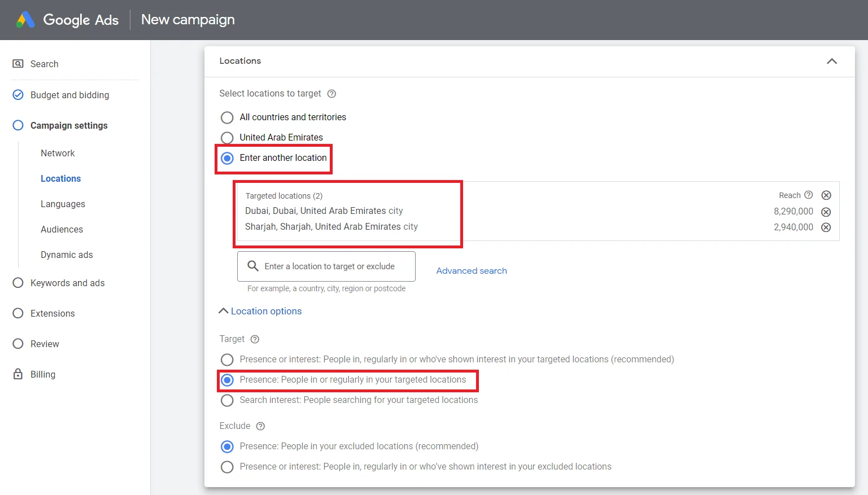This screenshot has height=495, width=868.
Task: Select All countries and territories
Action: click(x=227, y=117)
